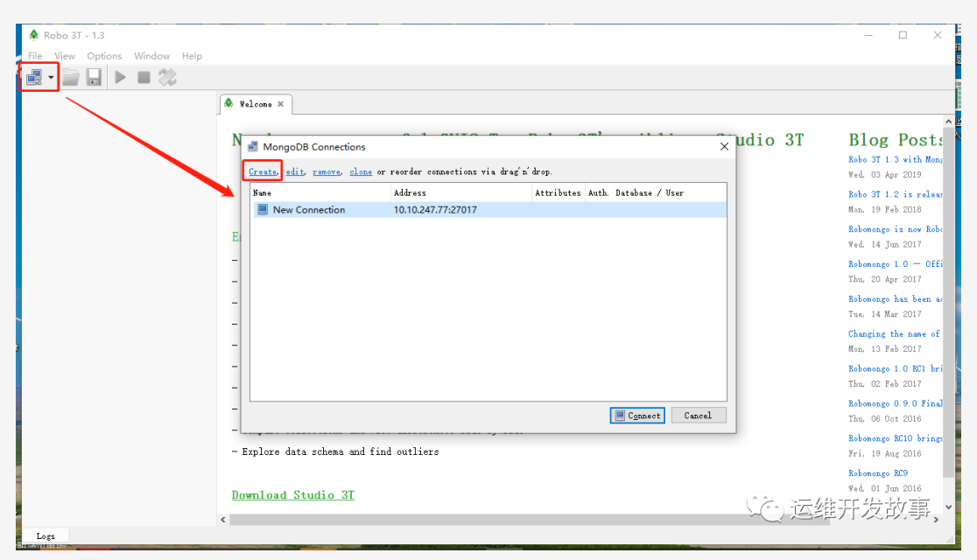Click the Open file folder icon

(x=70, y=77)
